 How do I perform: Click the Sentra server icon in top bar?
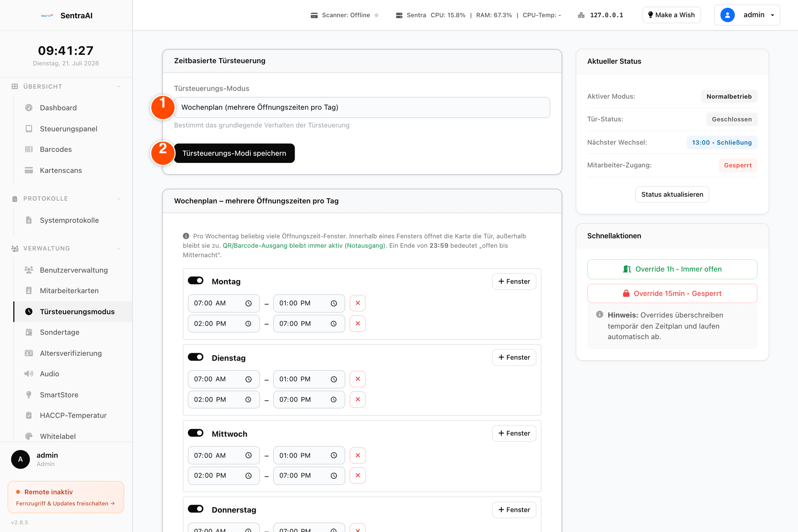[399, 15]
